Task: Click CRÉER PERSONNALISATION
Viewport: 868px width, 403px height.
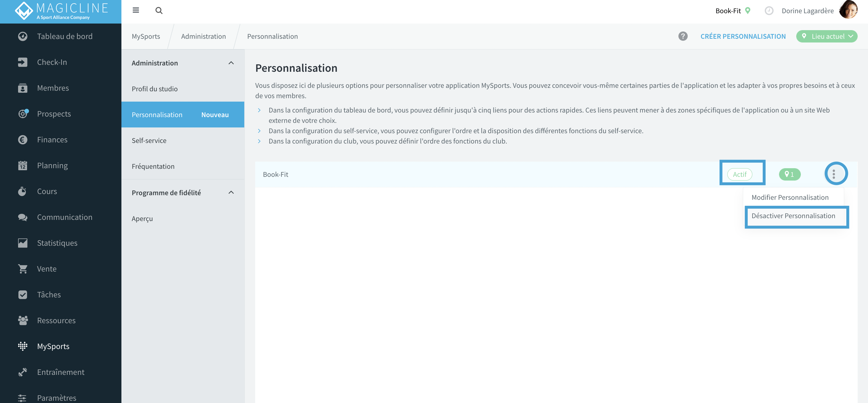Action: [x=743, y=36]
